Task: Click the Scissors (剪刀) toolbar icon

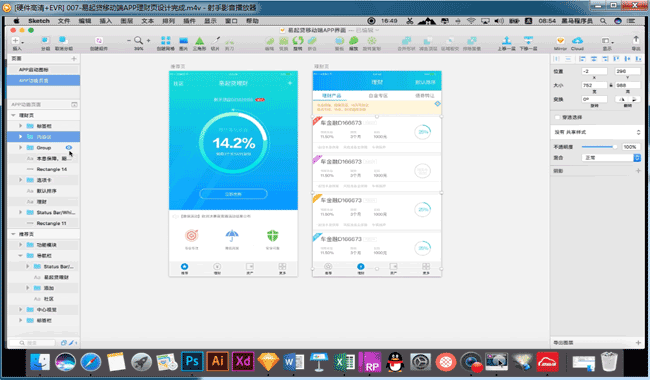Action: pyautogui.click(x=229, y=41)
